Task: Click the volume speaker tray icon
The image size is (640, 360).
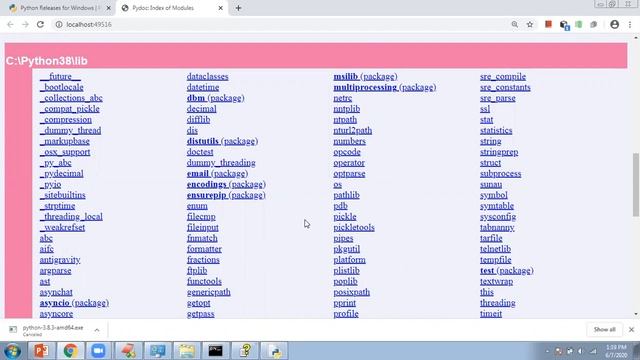Action: [580, 351]
